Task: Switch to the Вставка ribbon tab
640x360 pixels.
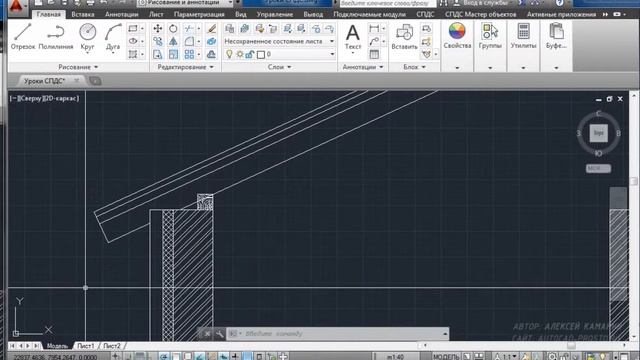Action: 83,14
